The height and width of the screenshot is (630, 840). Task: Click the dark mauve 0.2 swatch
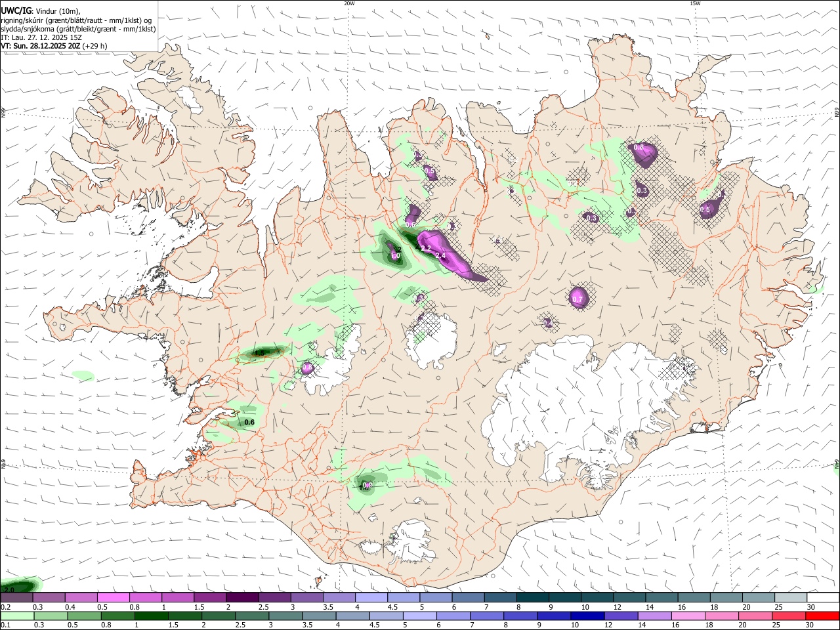tap(16, 598)
